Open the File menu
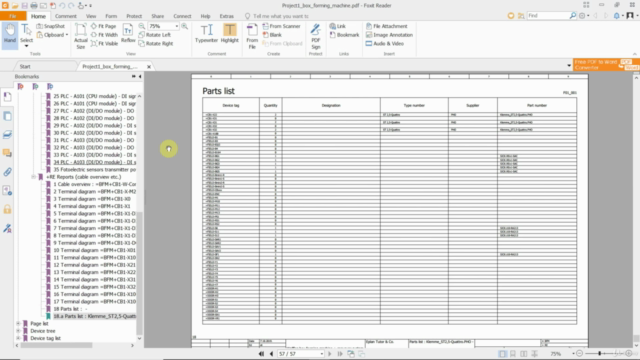 13,16
